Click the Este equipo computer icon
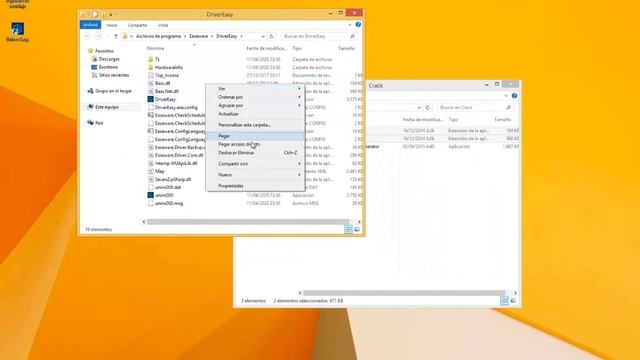 [91, 107]
